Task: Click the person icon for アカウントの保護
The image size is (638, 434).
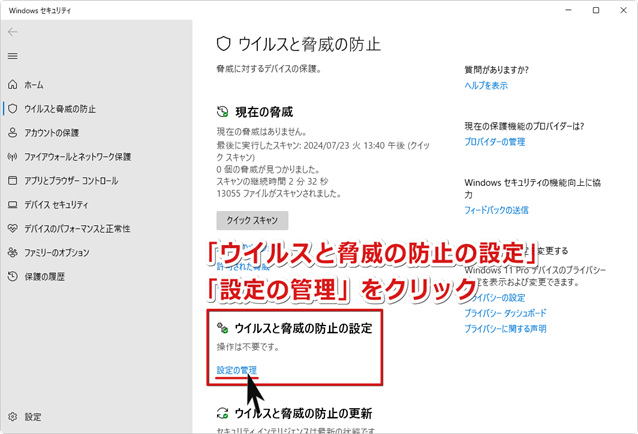Action: click(13, 133)
